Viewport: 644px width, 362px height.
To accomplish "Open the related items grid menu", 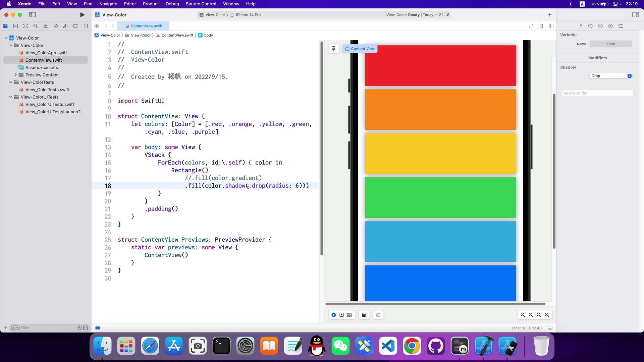I will 97,26.
